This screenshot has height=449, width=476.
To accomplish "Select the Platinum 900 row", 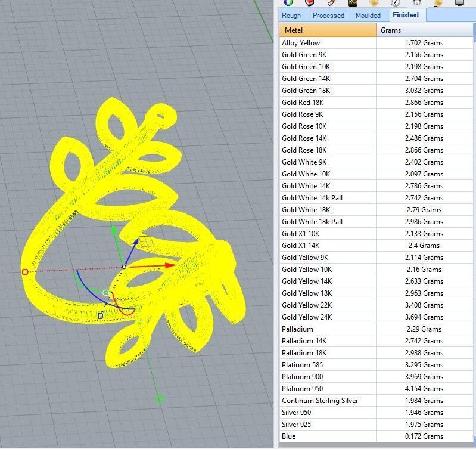I will [376, 377].
